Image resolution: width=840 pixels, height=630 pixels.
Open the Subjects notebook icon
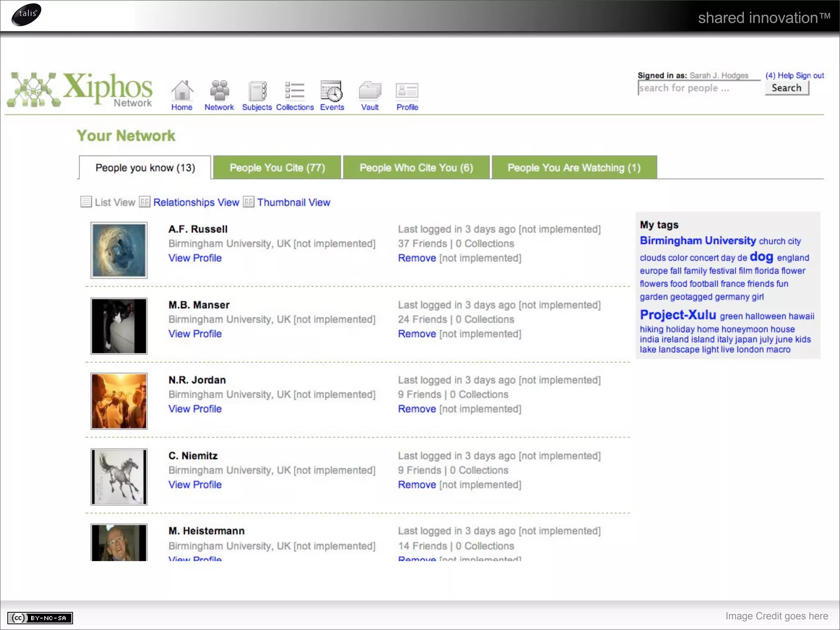tap(257, 91)
